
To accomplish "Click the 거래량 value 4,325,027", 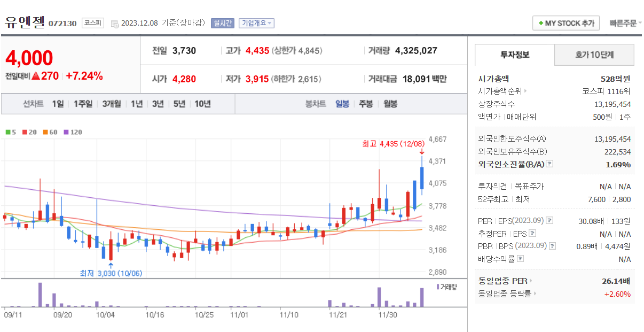I will (x=416, y=51).
